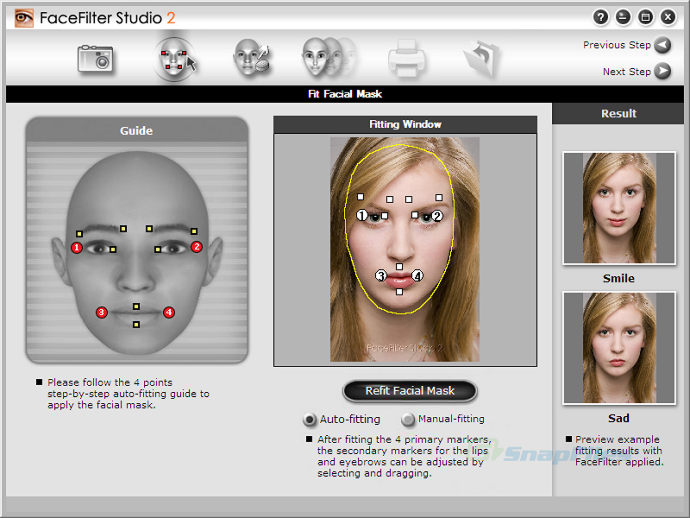Go to Next Step arrow
Screen dimensions: 690x518
(662, 71)
